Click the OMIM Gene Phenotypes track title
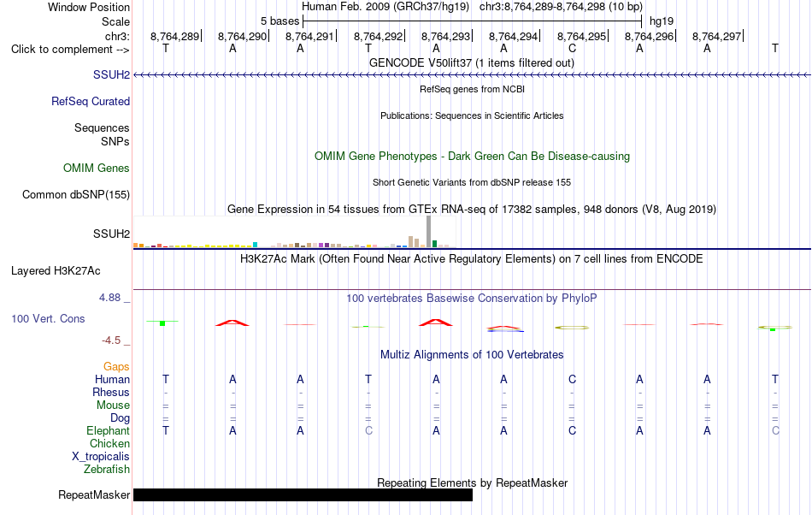 [472, 157]
